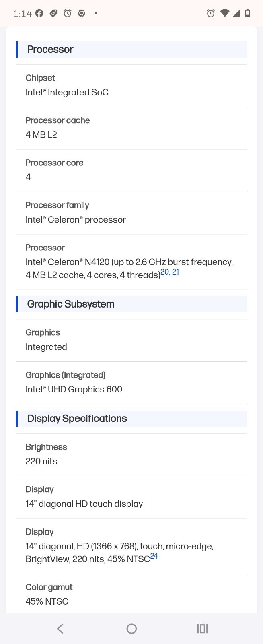Tap the Color gamut 45% NTSC row
This screenshot has width=263, height=644.
click(x=131, y=594)
